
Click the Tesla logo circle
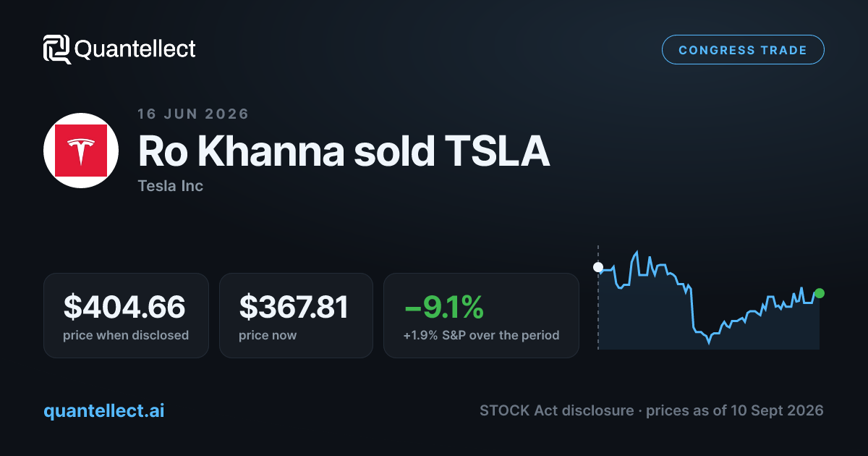81,151
